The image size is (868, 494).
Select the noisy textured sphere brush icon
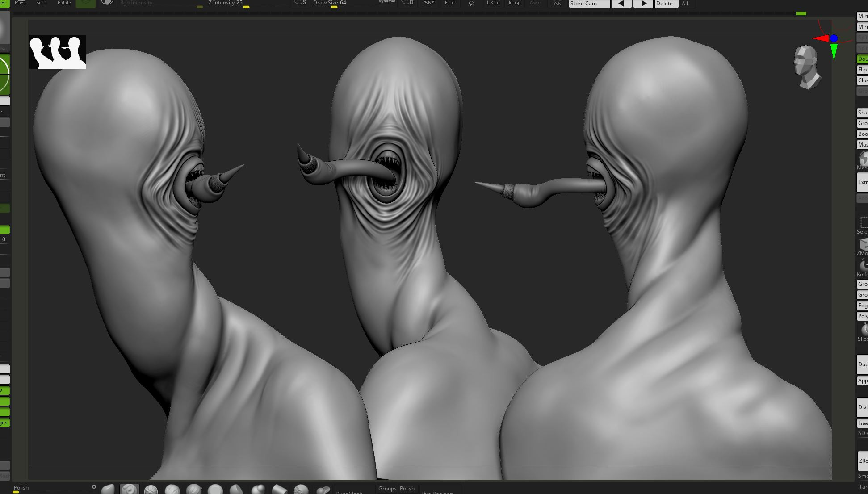[301, 490]
